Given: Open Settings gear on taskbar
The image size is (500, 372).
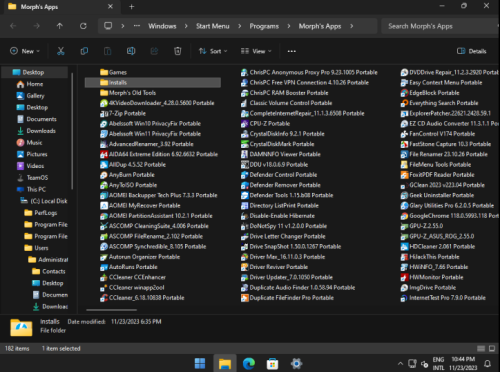Looking at the screenshot, I should point(296,364).
